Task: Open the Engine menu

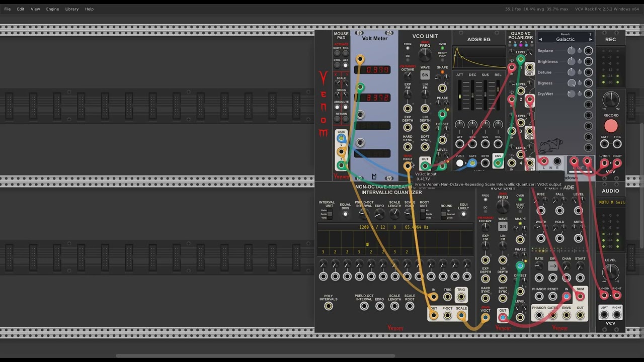Action: 52,9
